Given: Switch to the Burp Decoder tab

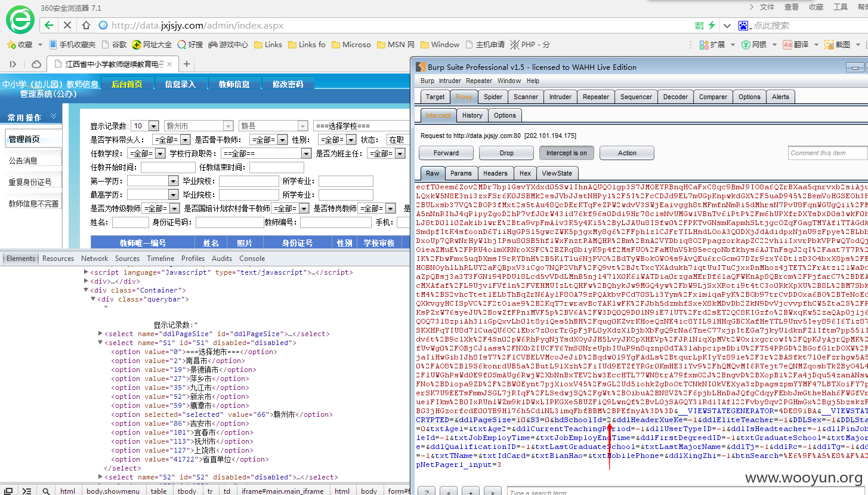Looking at the screenshot, I should 675,97.
